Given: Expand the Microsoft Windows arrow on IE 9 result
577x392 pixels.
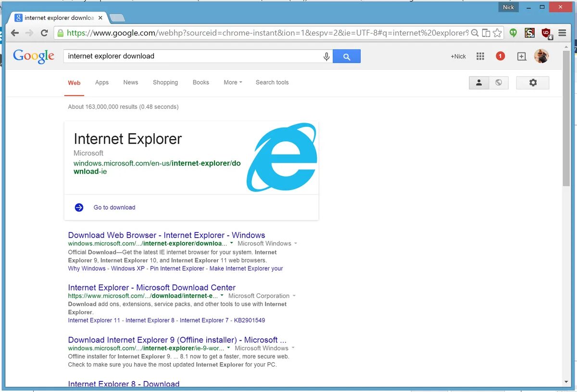Looking at the screenshot, I should [293, 348].
